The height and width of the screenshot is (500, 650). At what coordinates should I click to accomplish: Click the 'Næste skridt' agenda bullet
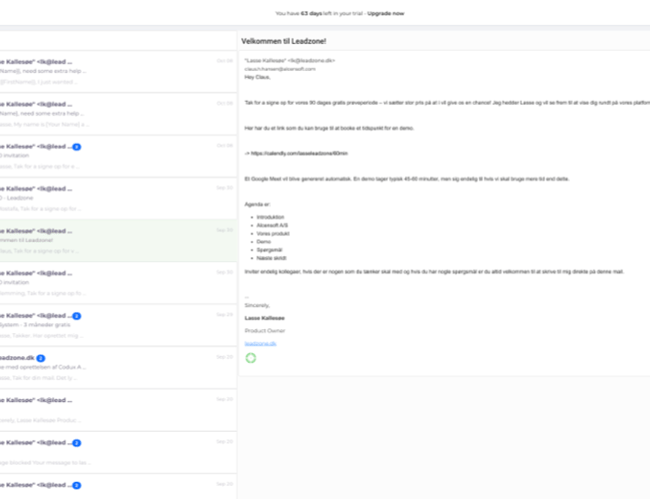point(271,258)
